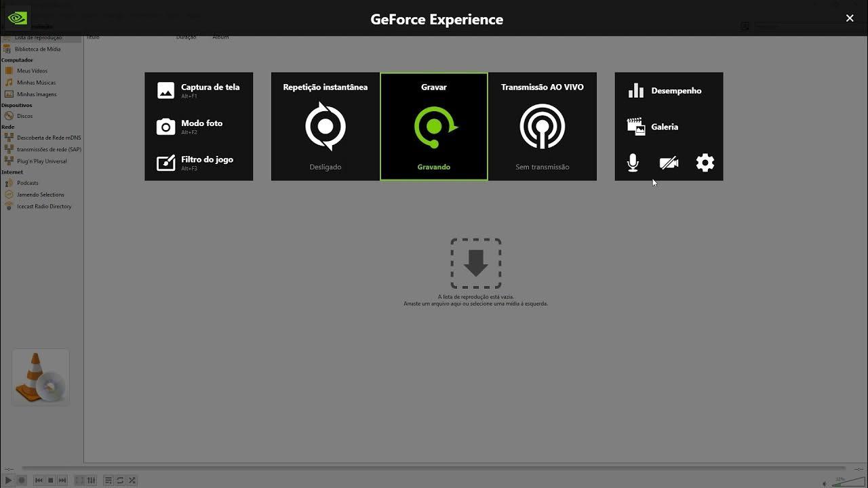
Task: Open Captura de tela screenshot option
Action: [198, 90]
